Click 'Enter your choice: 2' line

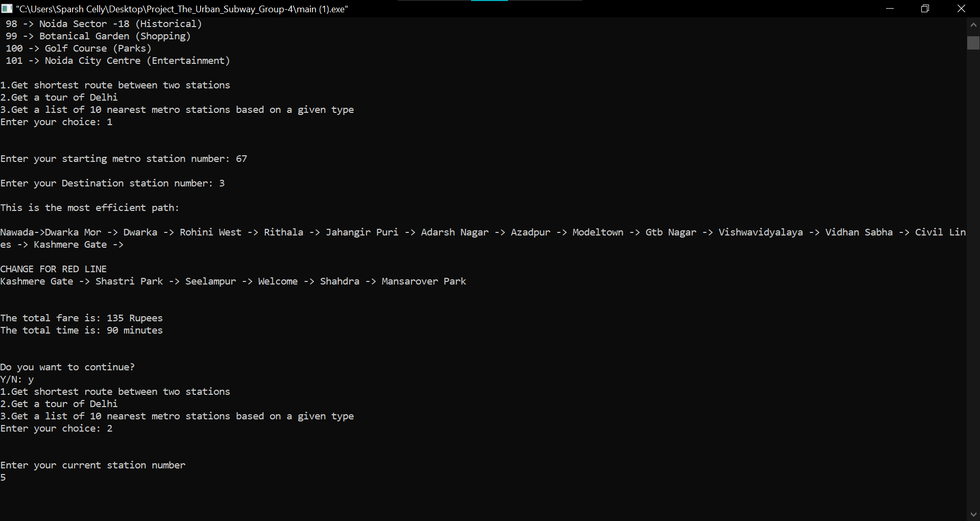[56, 429]
